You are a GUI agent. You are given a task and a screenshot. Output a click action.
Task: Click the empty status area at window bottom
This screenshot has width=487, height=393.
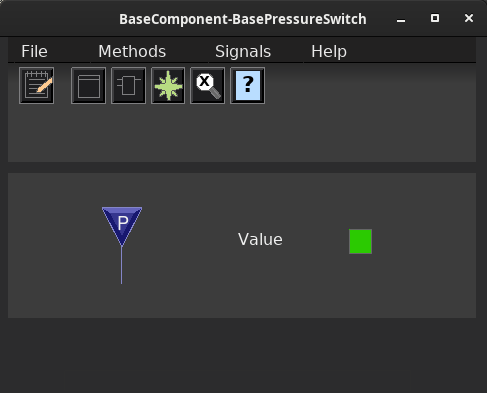coord(242,355)
